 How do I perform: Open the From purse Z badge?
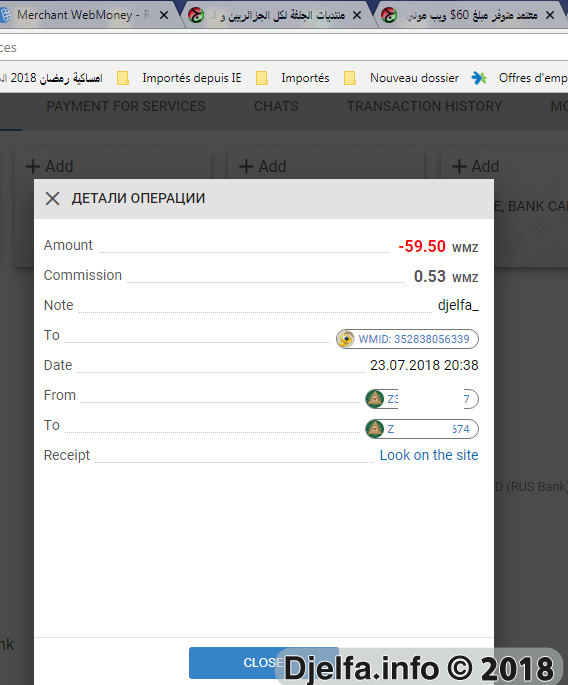(422, 399)
